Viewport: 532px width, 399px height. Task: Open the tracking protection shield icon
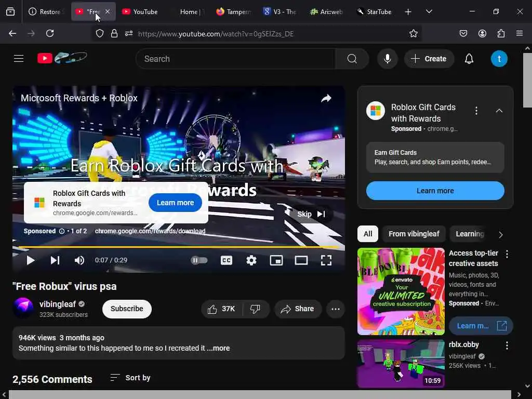(99, 33)
